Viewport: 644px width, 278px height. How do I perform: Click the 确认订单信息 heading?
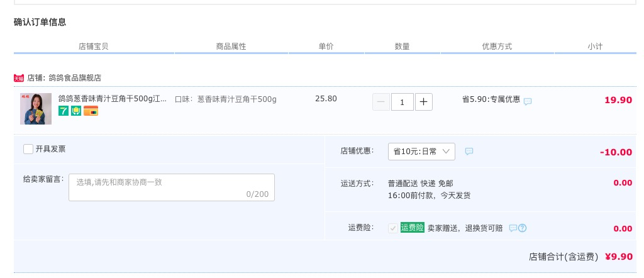click(40, 22)
